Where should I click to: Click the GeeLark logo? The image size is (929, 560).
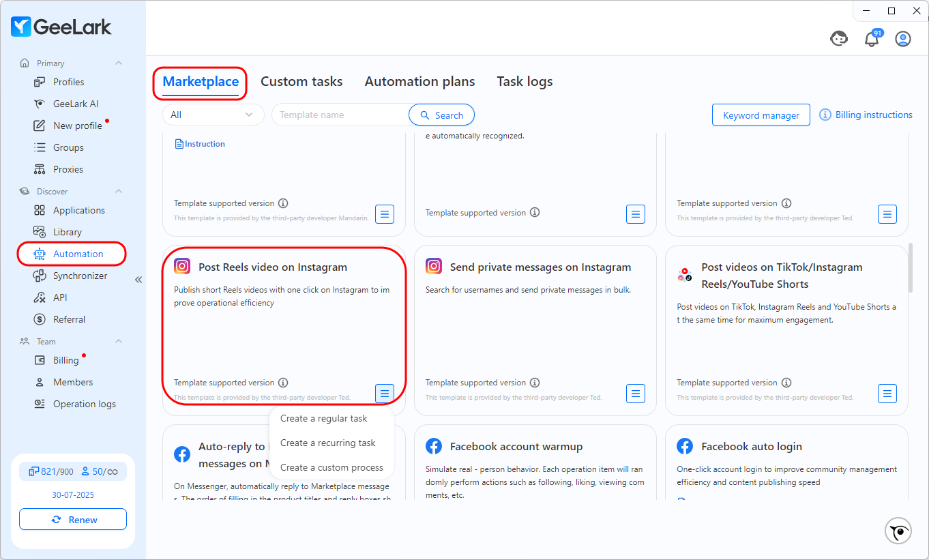coord(61,27)
